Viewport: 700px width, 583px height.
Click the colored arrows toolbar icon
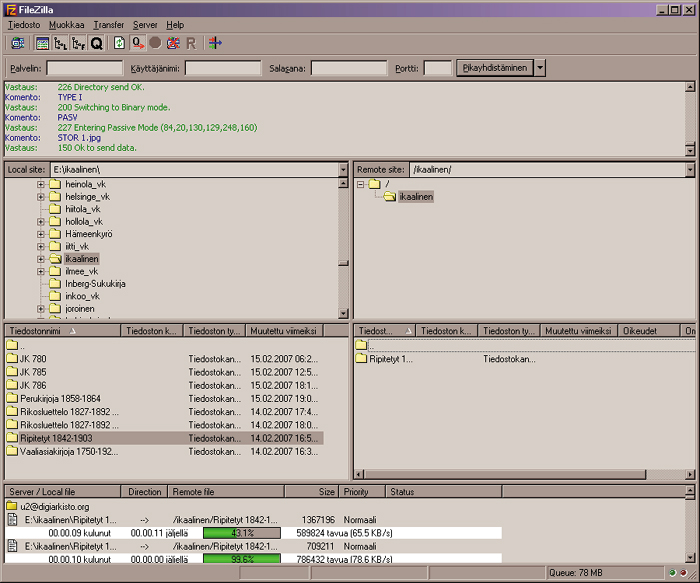click(215, 43)
